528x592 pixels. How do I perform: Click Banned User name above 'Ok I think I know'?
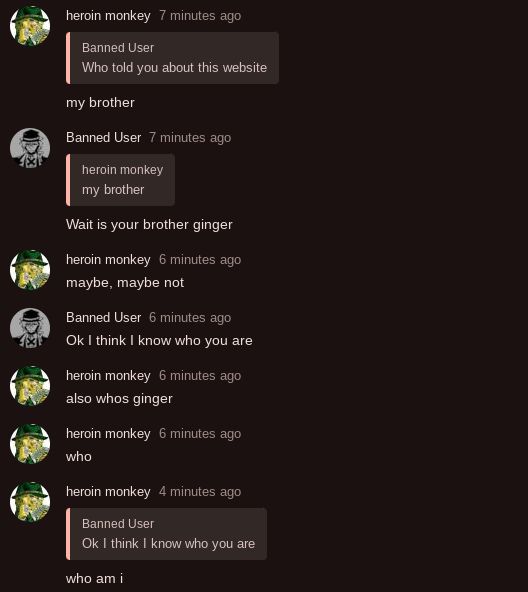103,318
